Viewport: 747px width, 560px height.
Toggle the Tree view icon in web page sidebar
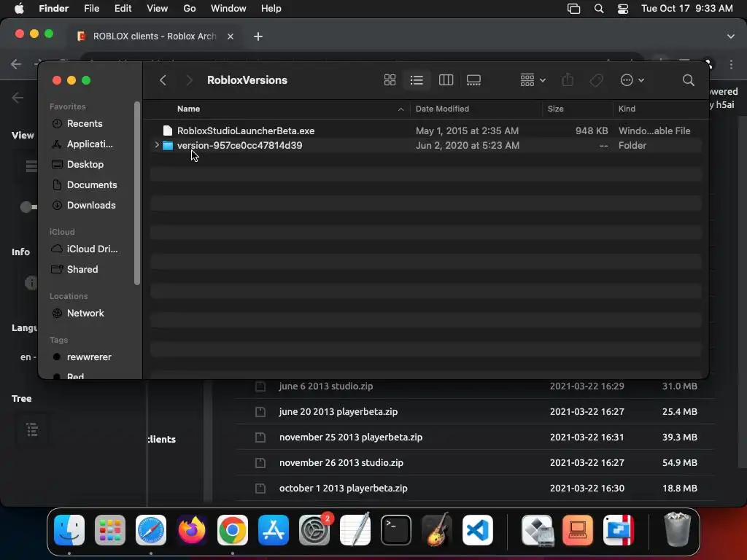[x=32, y=429]
